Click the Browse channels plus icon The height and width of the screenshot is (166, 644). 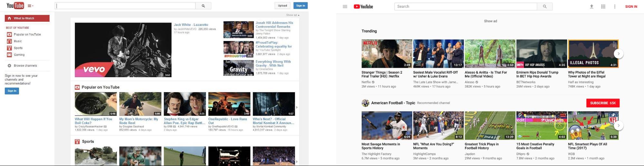(9, 66)
